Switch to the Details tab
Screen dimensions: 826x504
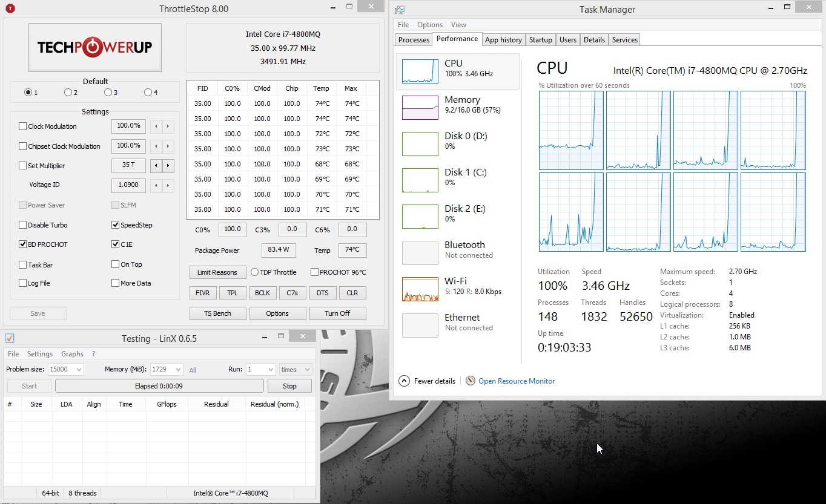(594, 40)
